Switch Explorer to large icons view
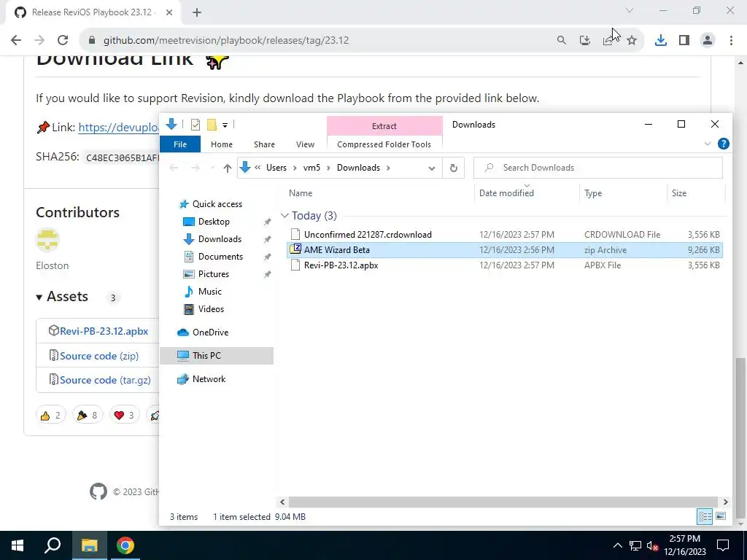The width and height of the screenshot is (747, 560). point(721,517)
